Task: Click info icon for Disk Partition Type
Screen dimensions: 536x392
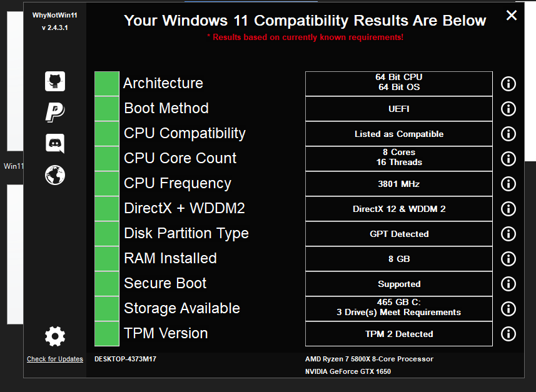Action: [508, 233]
